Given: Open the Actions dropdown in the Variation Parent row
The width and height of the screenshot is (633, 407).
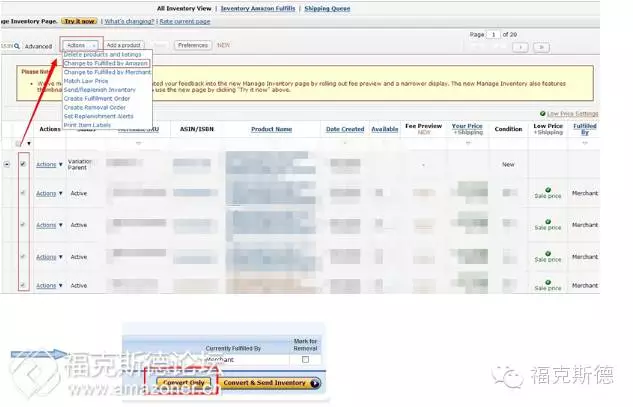Looking at the screenshot, I should [x=49, y=164].
